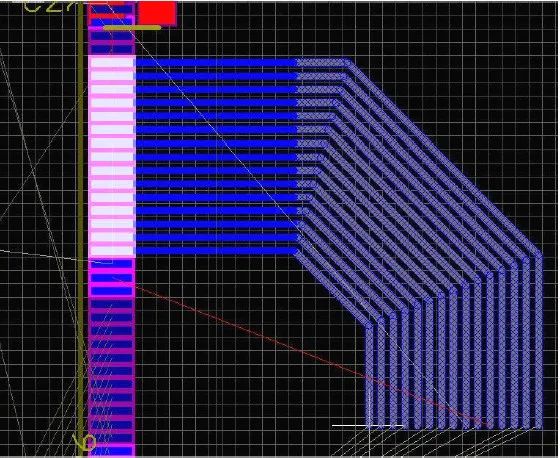
Task: Click the C27 component designator text
Action: point(49,7)
